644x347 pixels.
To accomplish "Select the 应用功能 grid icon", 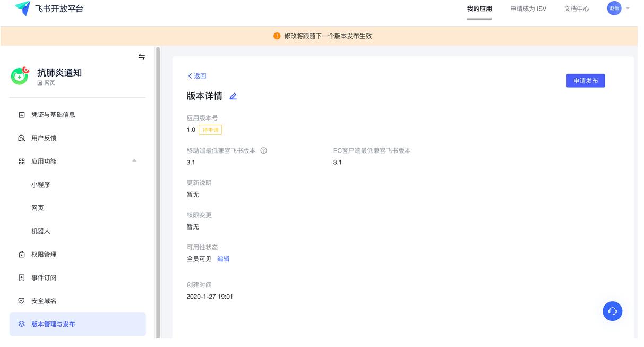I will click(x=21, y=161).
